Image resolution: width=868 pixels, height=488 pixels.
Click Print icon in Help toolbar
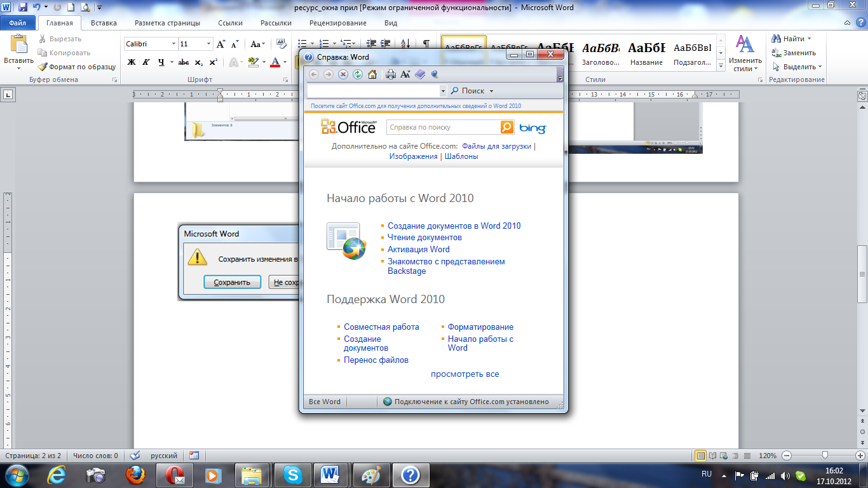391,74
